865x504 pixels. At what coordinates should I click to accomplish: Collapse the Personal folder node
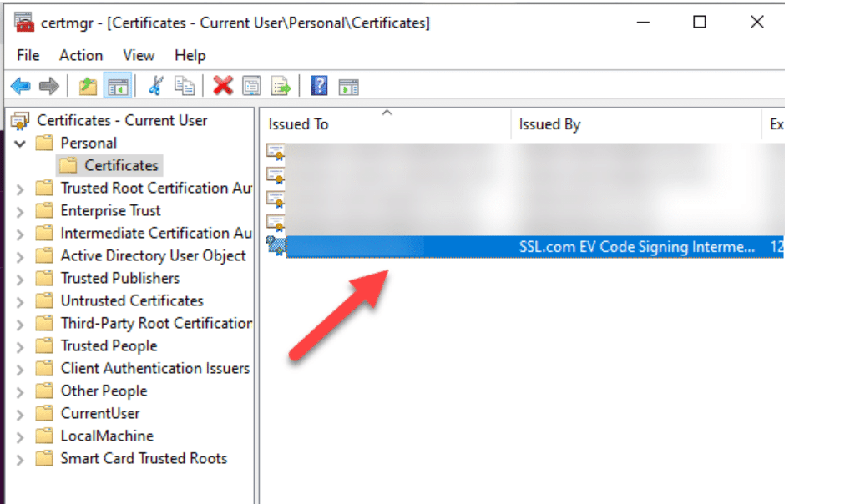point(20,144)
